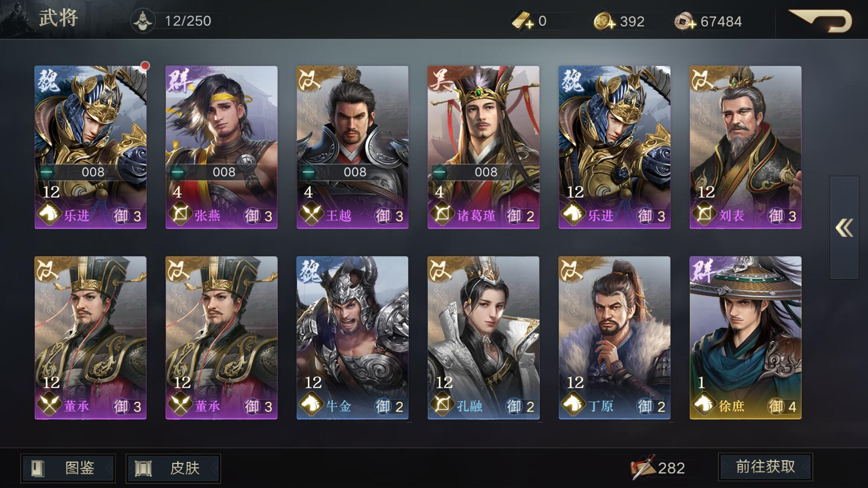Click the 前往获取 button

765,467
